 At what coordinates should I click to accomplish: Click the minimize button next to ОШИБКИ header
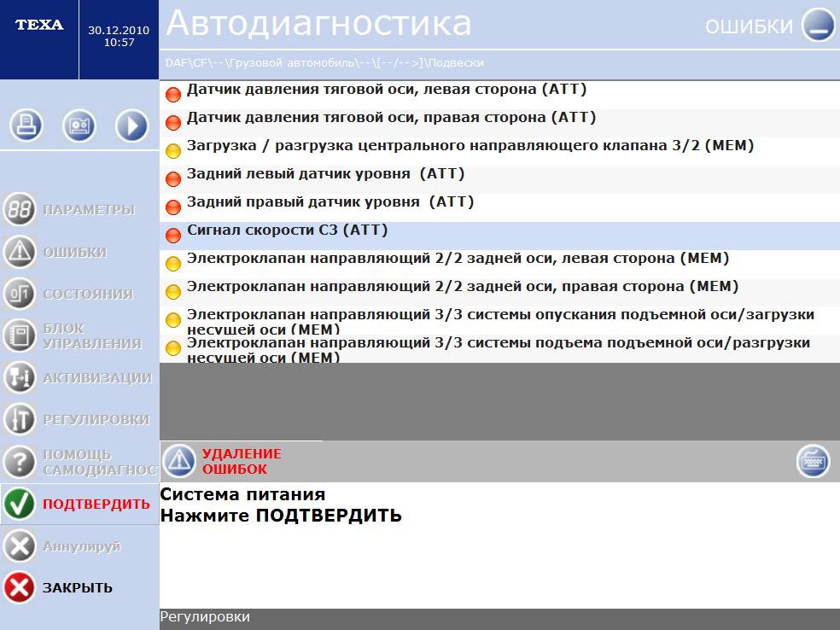818,25
